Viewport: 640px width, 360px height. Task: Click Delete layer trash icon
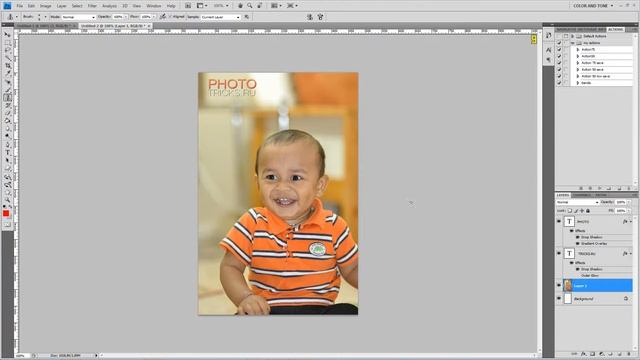[x=629, y=354]
